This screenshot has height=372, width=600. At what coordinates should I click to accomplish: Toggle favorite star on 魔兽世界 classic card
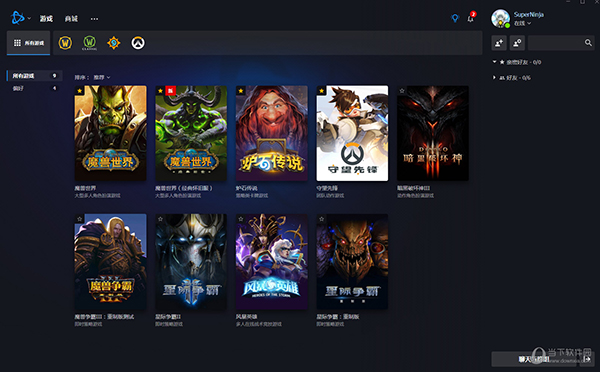pyautogui.click(x=160, y=91)
